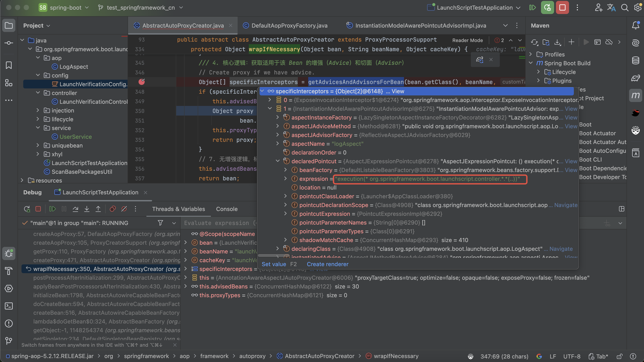Toggle Mute Breakpoints button
Viewport: 644px width, 362px height.
tap(124, 209)
